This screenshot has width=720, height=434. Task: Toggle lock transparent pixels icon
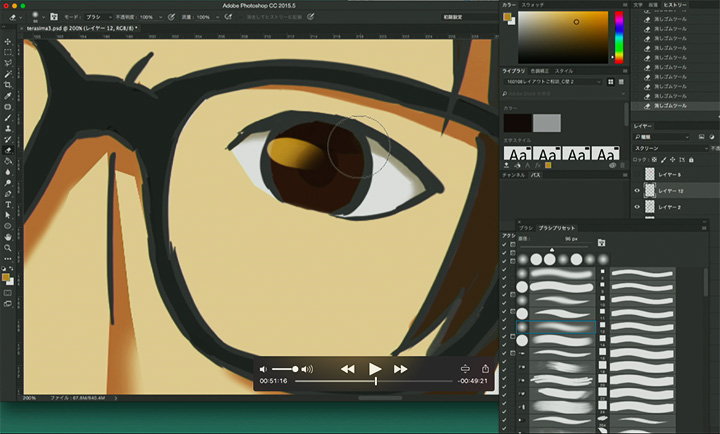[x=654, y=160]
